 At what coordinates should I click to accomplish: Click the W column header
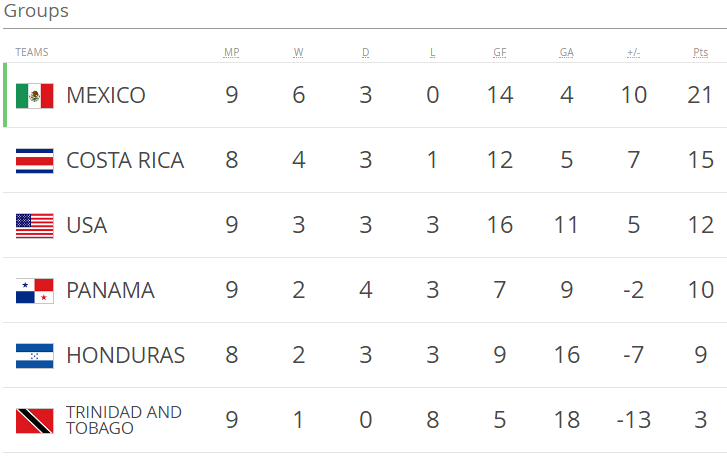[299, 52]
